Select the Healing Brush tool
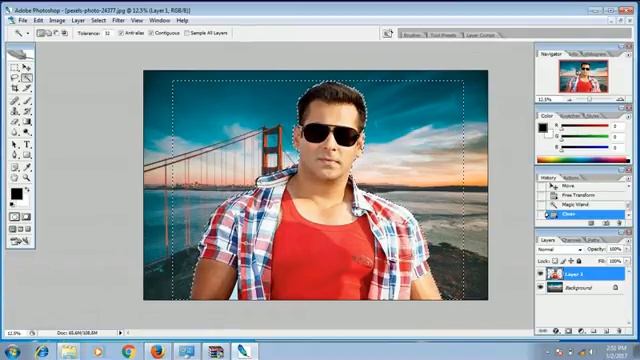Viewport: 640px width, 360px height. pos(15,101)
